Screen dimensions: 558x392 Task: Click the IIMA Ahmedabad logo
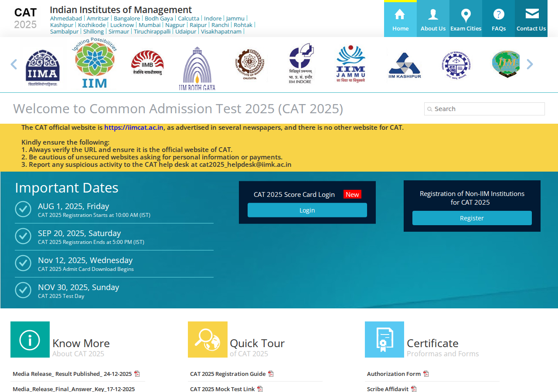pyautogui.click(x=43, y=68)
